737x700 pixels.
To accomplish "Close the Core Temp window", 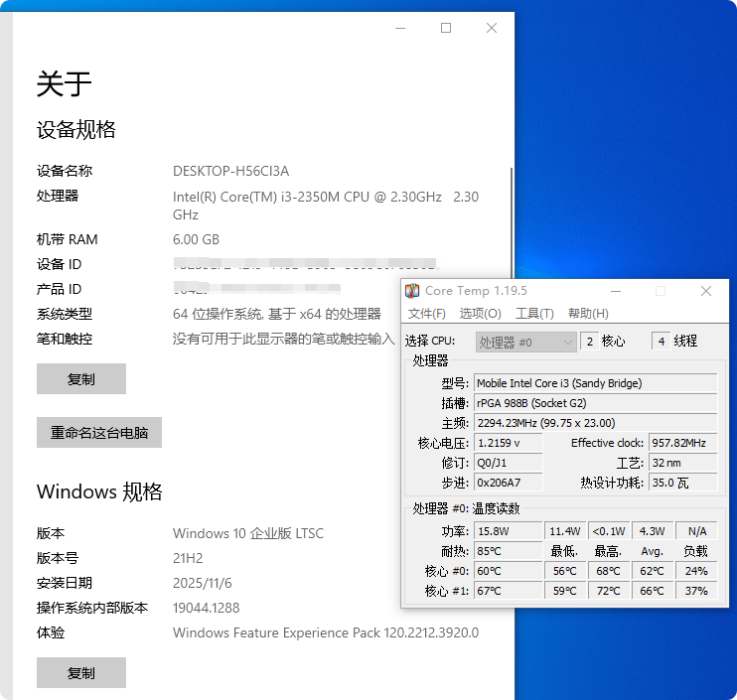I will [x=706, y=291].
